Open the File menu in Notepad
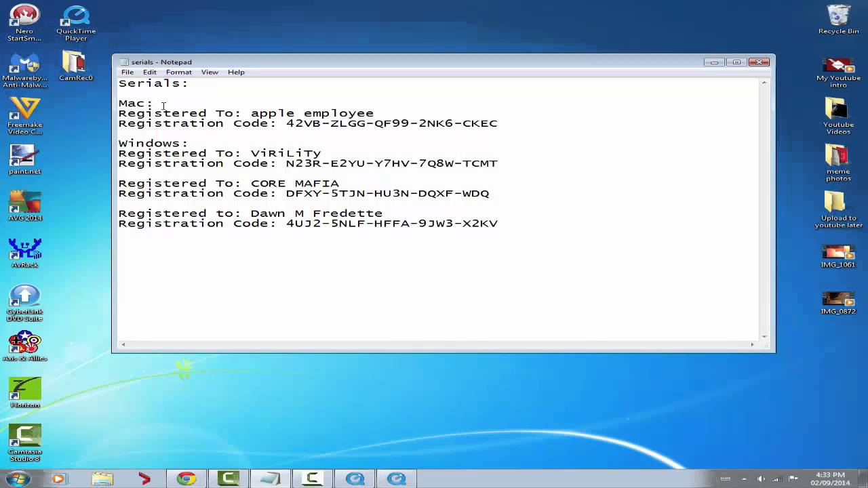Image resolution: width=868 pixels, height=488 pixels. coord(127,72)
